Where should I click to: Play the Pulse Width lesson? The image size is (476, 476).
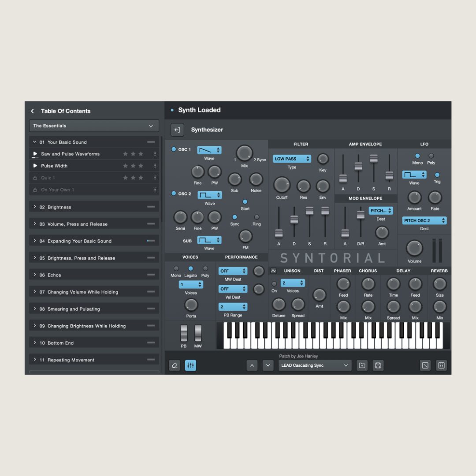click(35, 166)
